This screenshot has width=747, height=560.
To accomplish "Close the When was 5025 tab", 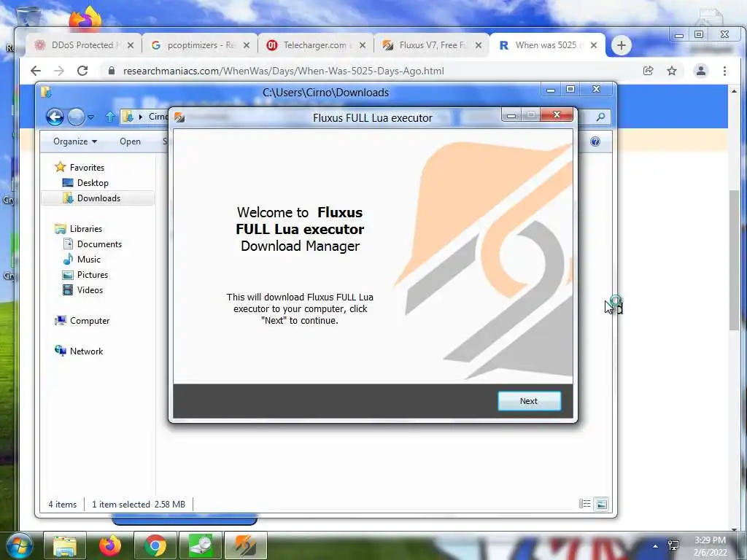I will coord(594,45).
